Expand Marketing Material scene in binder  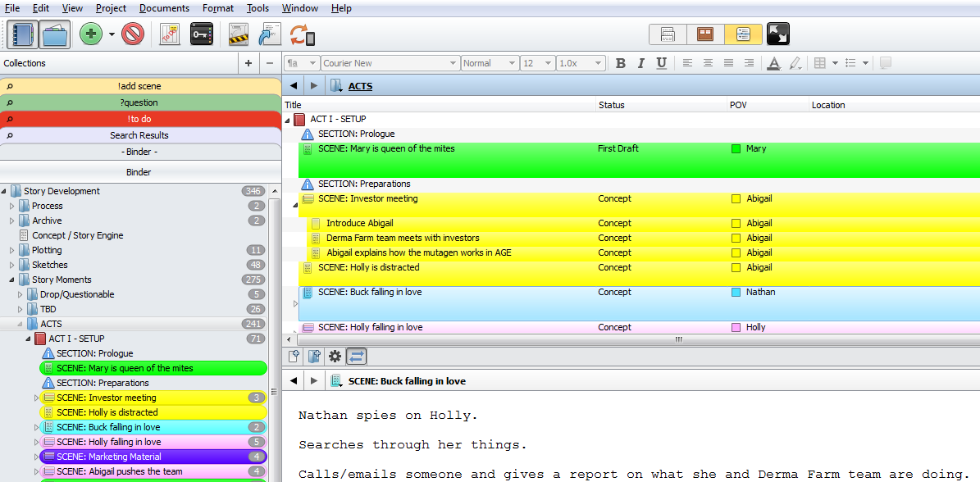tap(35, 457)
